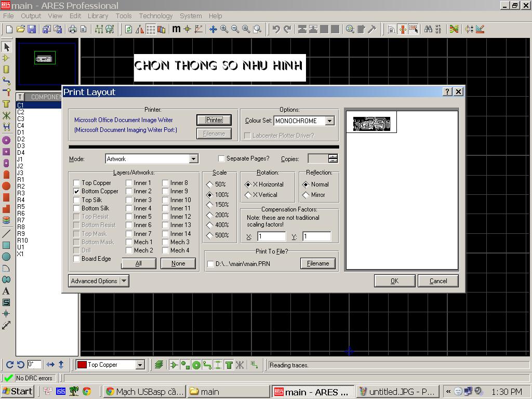
Task: Select the Mirror reflection option
Action: [307, 195]
